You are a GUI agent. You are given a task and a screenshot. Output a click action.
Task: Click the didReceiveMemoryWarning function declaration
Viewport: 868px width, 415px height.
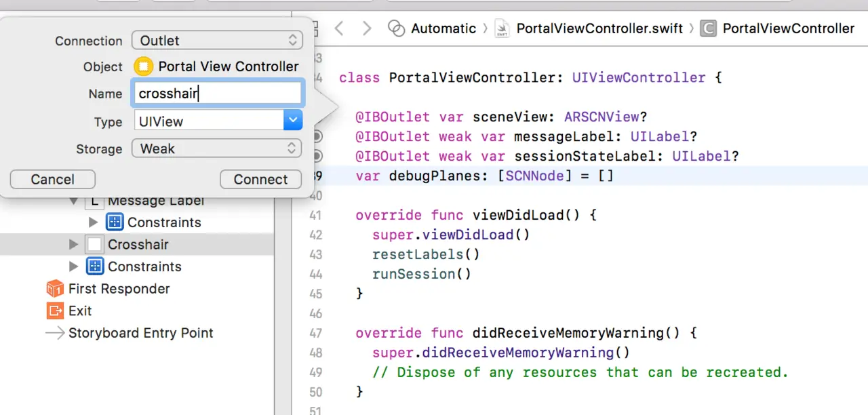(x=526, y=333)
